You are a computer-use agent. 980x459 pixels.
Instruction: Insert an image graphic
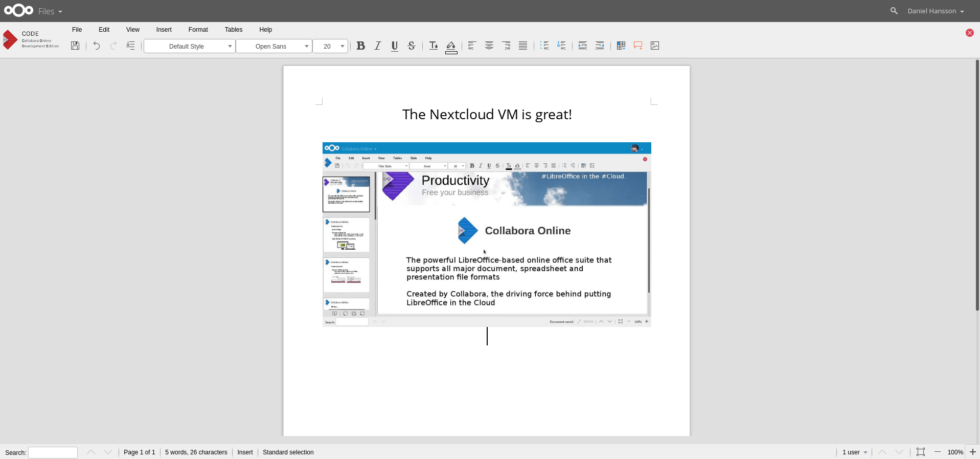[655, 46]
